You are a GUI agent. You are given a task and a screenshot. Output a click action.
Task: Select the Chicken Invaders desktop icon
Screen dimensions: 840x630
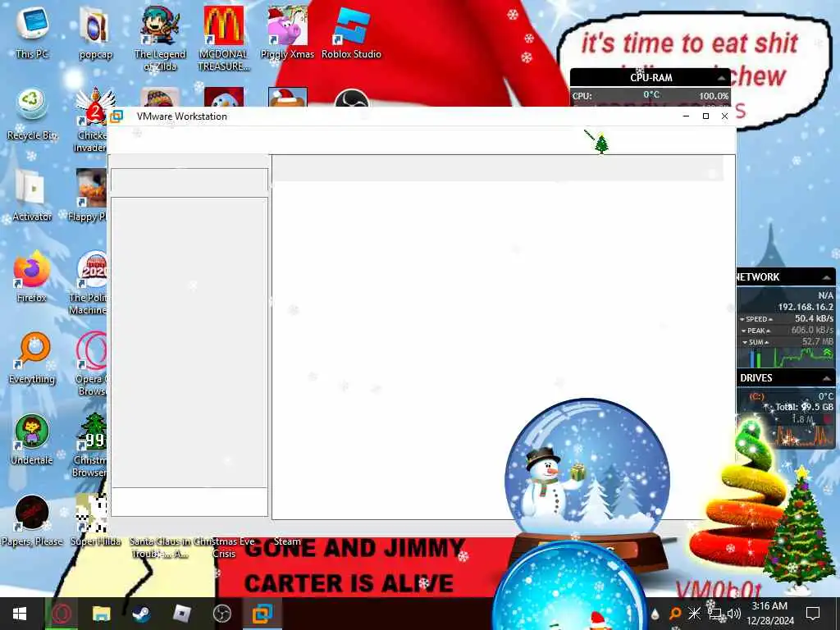(92, 120)
